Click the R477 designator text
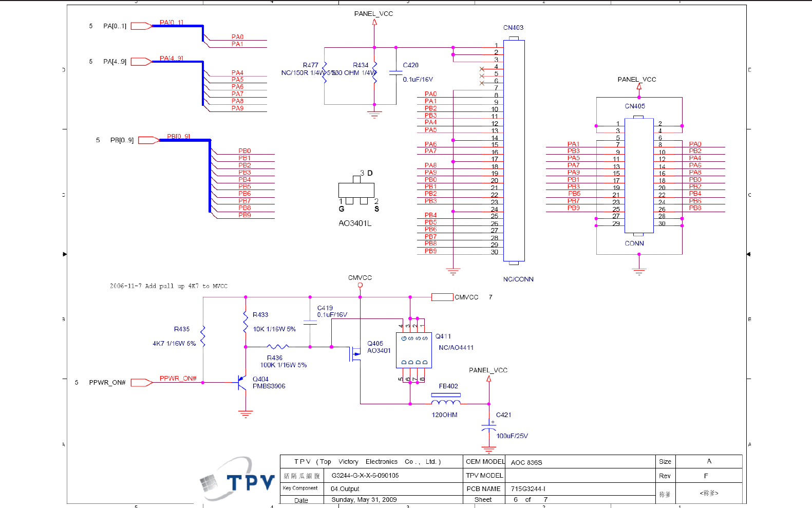This screenshot has height=508, width=812. 310,65
